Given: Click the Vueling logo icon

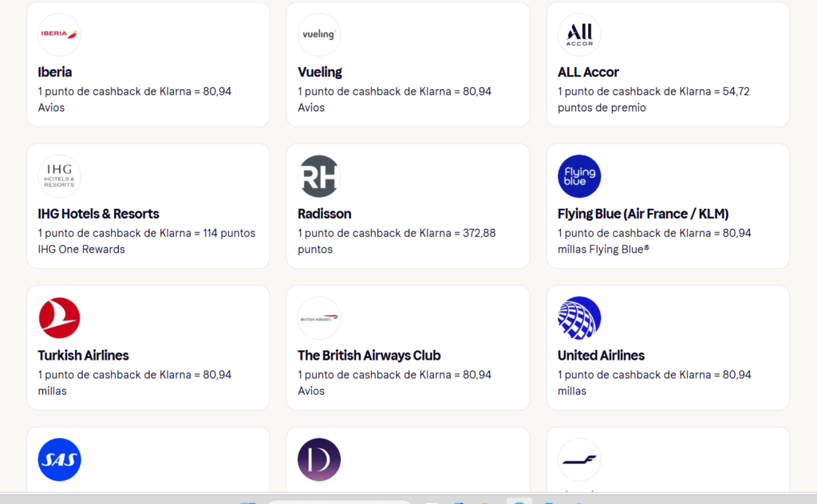Looking at the screenshot, I should (319, 34).
